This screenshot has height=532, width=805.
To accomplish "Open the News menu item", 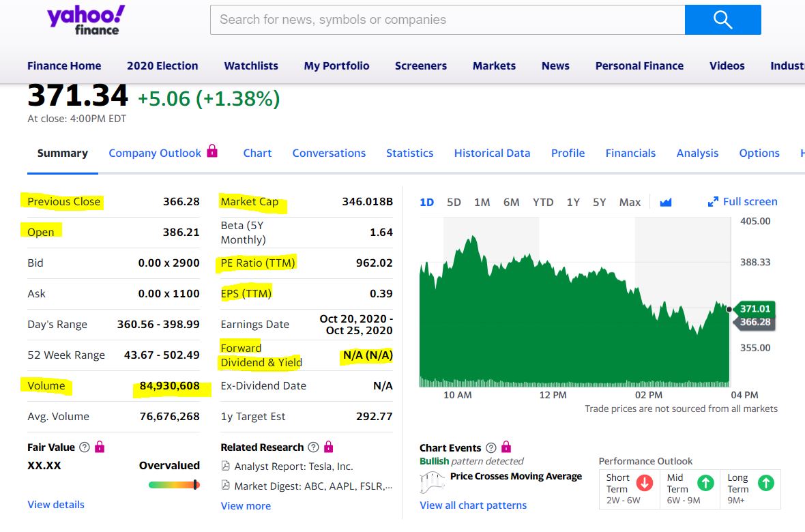I will tap(555, 65).
